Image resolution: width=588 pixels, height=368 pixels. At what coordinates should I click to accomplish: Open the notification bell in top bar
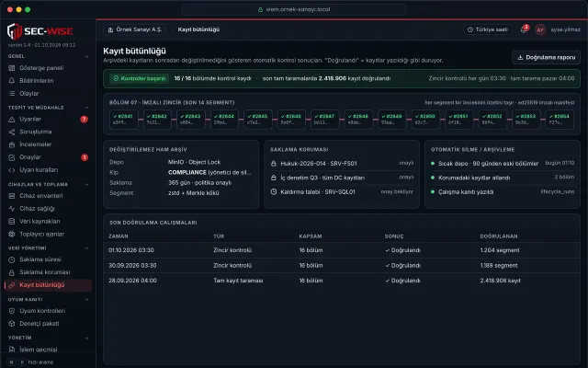[x=524, y=29]
